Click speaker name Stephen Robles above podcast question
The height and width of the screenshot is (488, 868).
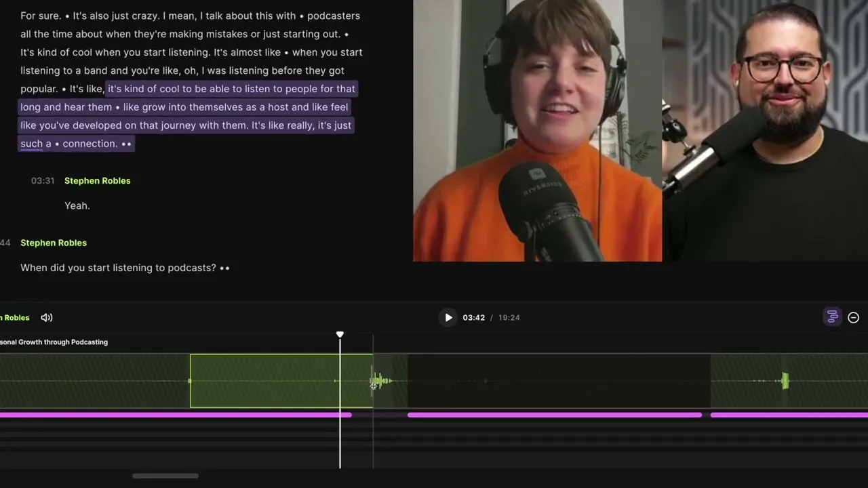point(54,243)
